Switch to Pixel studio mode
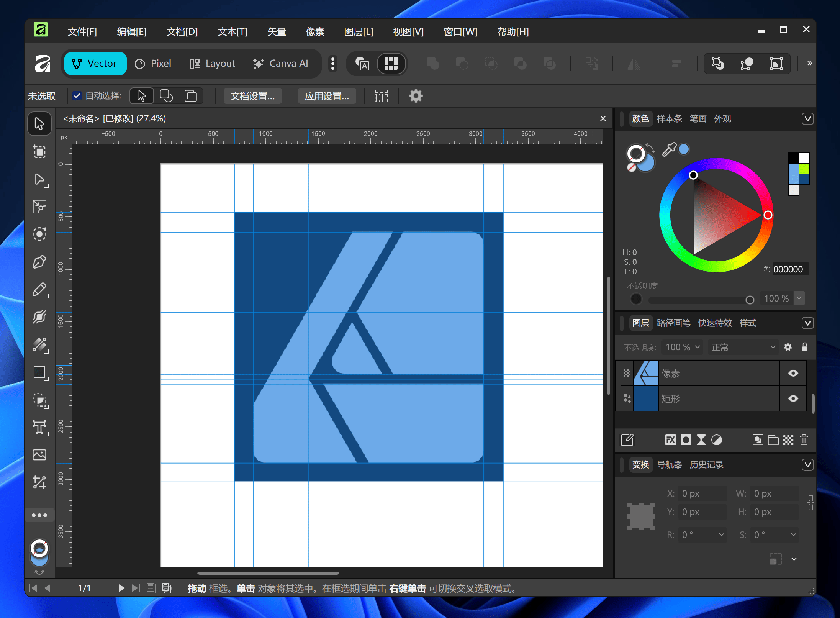Image resolution: width=840 pixels, height=618 pixels. [153, 64]
